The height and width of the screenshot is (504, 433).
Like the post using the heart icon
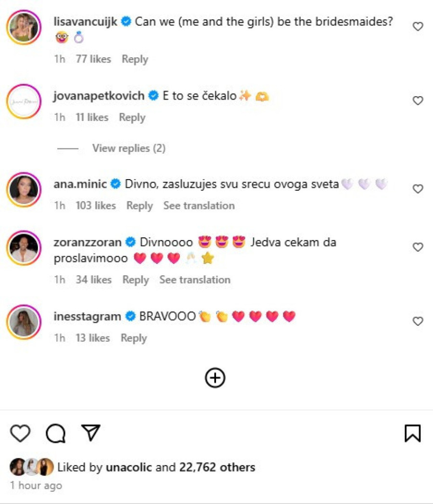pos(19,434)
